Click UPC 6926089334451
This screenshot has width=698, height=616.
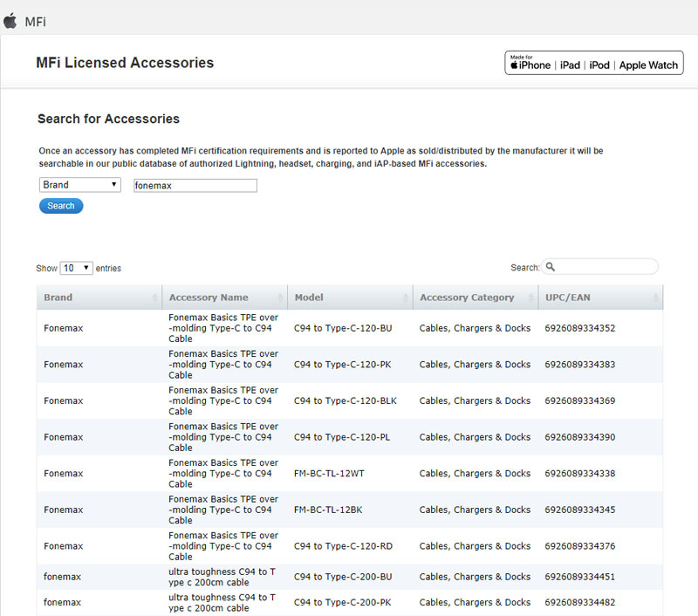pyautogui.click(x=580, y=577)
